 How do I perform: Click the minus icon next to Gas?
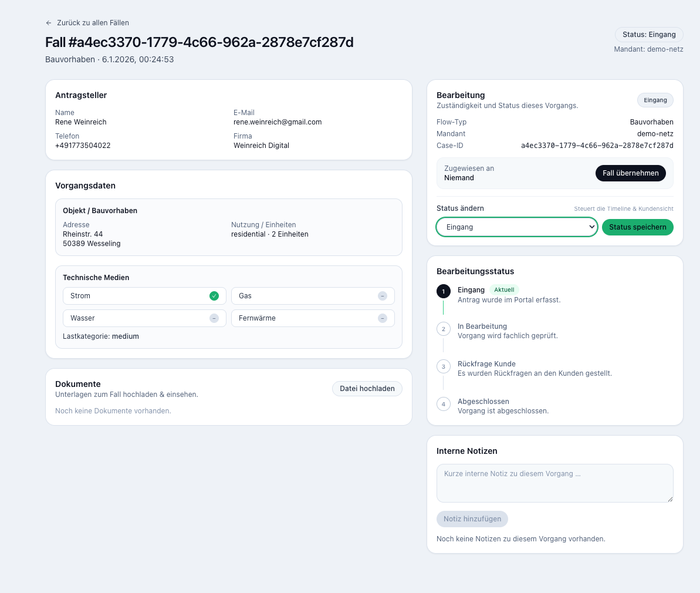click(x=383, y=296)
